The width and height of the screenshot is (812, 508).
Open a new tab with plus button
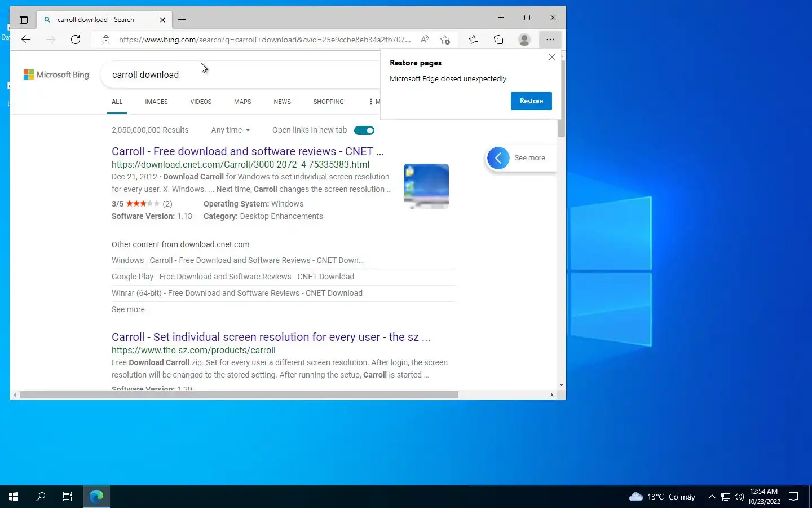[x=182, y=20]
